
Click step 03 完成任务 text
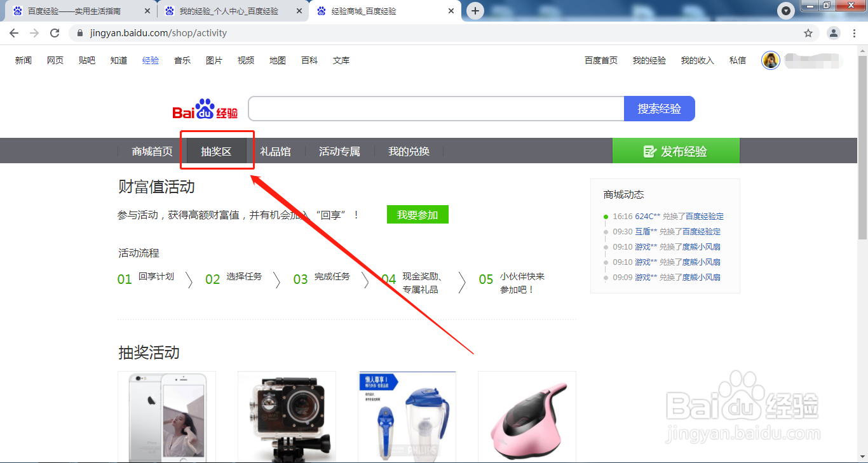tap(332, 277)
